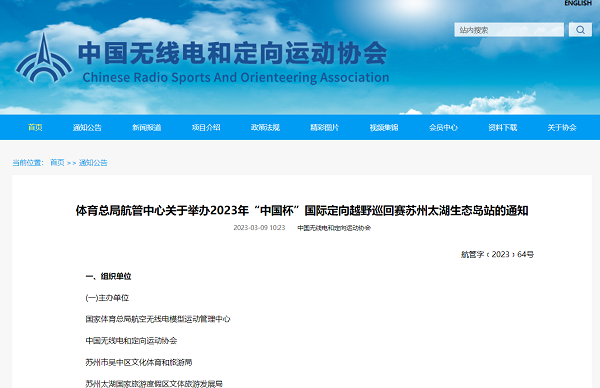Click the line 国家体育总局航空无线电模型运动管理中心
The height and width of the screenshot is (388, 600).
click(158, 319)
